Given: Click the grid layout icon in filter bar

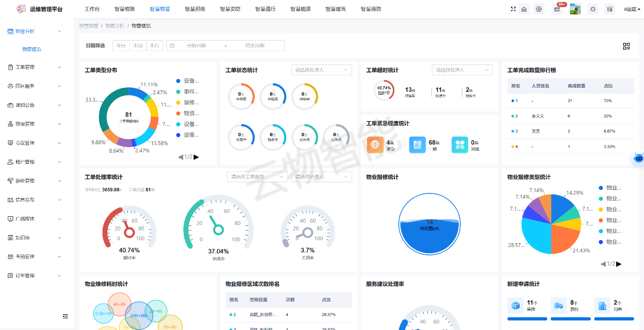Looking at the screenshot, I should pyautogui.click(x=626, y=46).
